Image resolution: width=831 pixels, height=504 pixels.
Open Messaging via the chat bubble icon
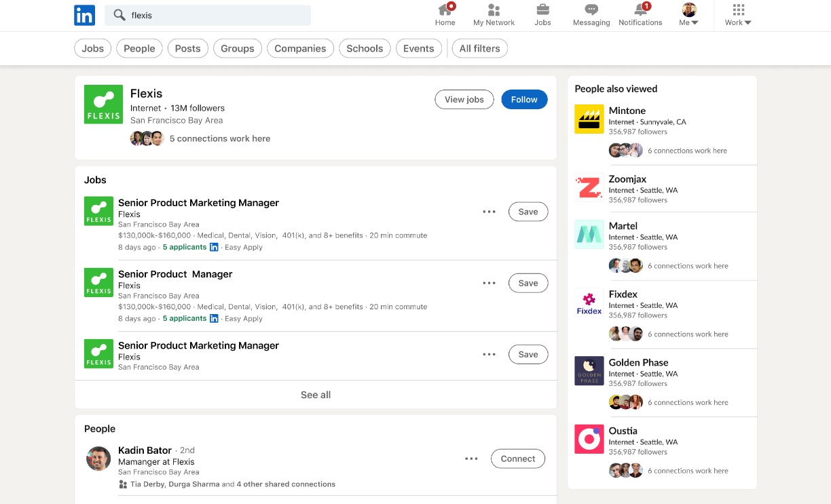coord(591,9)
